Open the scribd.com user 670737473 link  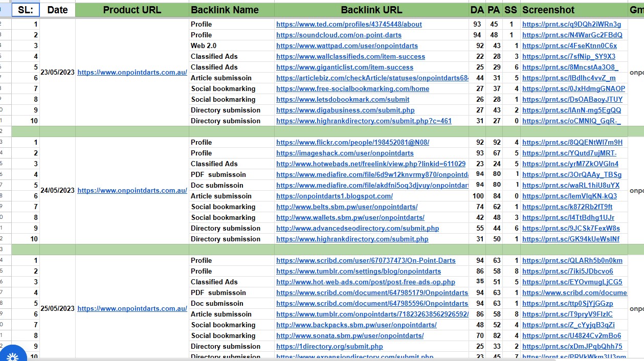click(366, 260)
